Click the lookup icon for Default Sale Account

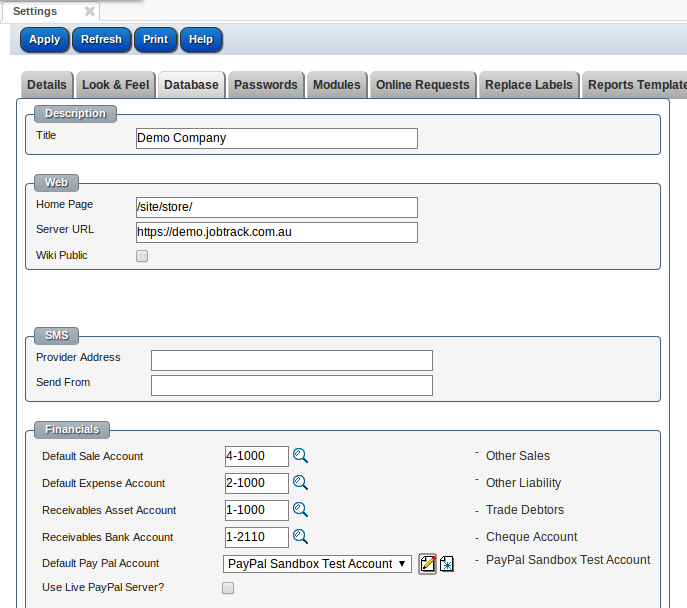click(x=300, y=456)
